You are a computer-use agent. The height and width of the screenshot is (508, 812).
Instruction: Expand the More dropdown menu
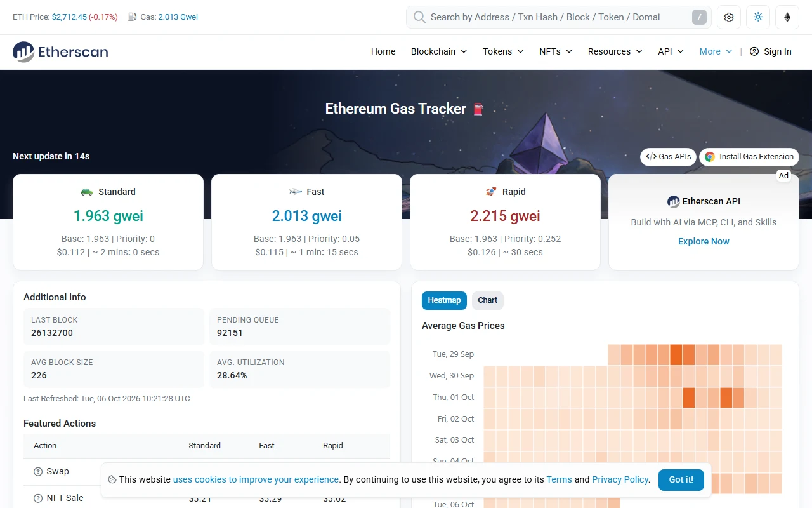(716, 51)
